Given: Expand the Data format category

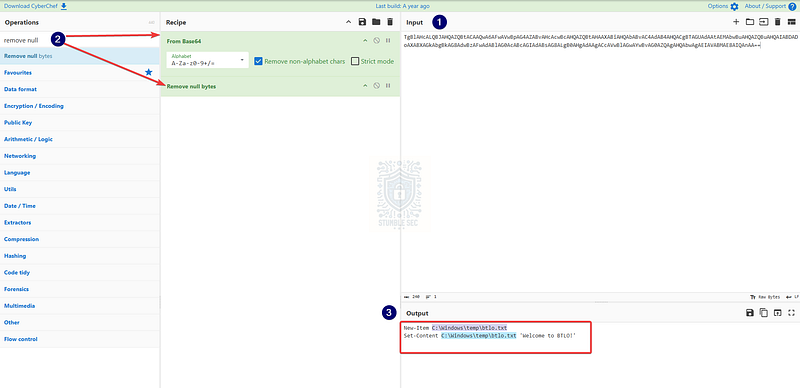Looking at the screenshot, I should tap(80, 89).
